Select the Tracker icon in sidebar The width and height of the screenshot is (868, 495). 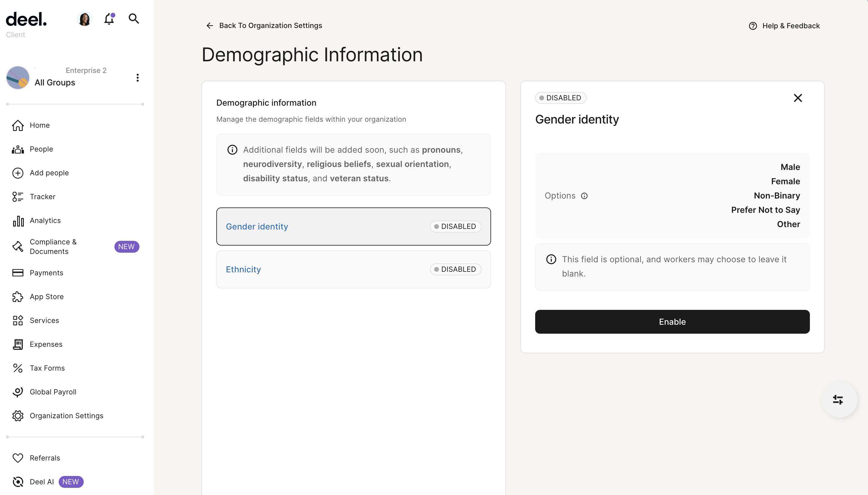click(18, 196)
